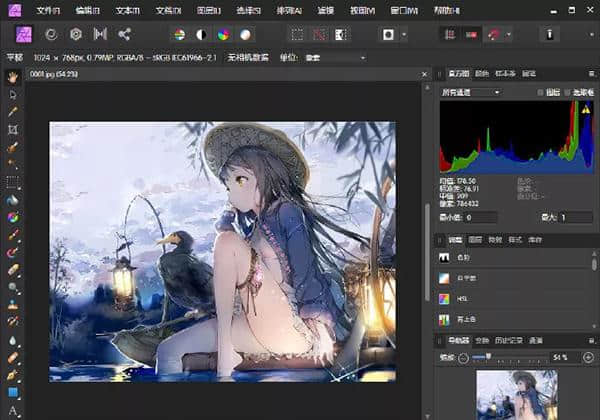Toggle the 选取框 checkbox in histogram panel

(x=567, y=92)
